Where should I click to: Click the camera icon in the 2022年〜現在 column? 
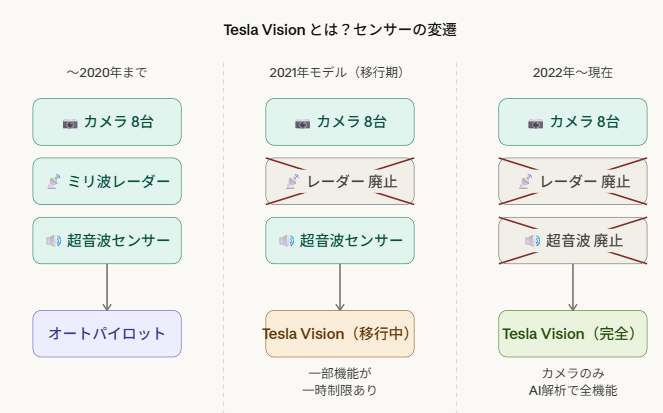[536, 123]
